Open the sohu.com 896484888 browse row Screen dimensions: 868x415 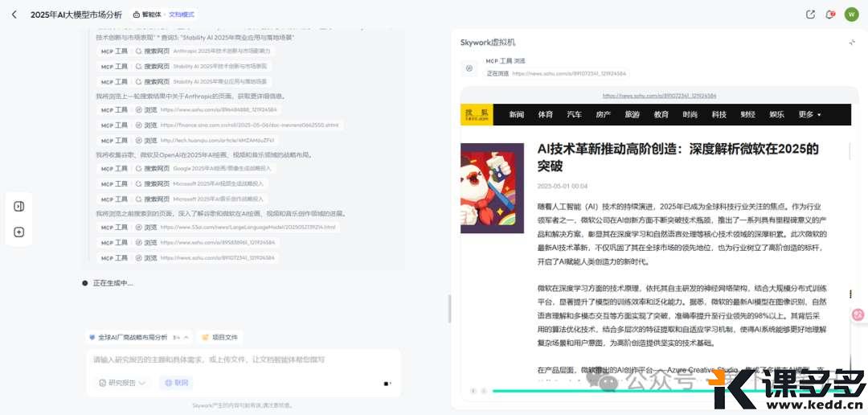click(x=188, y=109)
